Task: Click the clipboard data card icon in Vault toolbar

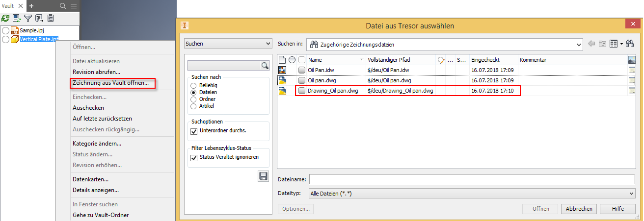Action: pyautogui.click(x=50, y=18)
